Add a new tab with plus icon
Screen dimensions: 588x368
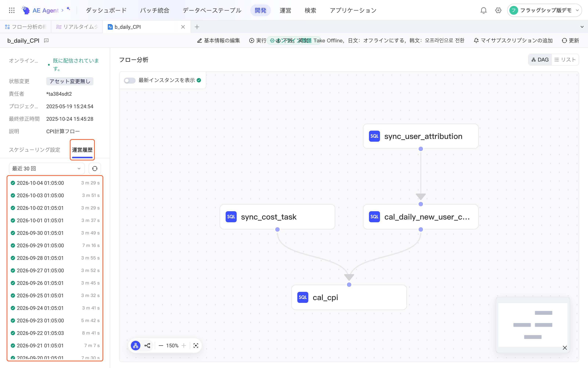coord(197,27)
